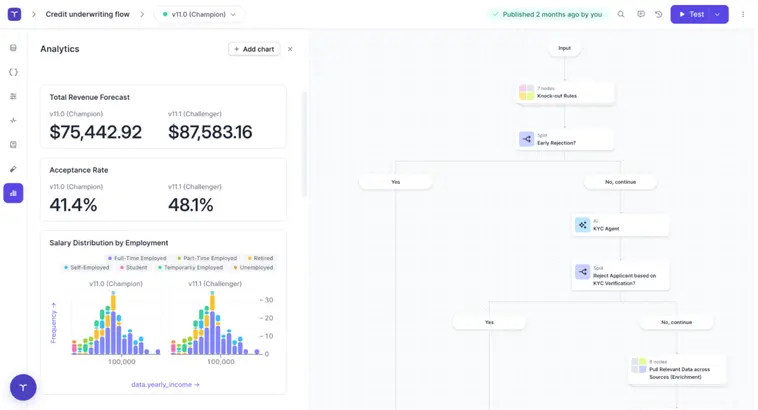Open the sliders settings icon in sidebar
Viewport: 758px width, 410px height.
(13, 96)
